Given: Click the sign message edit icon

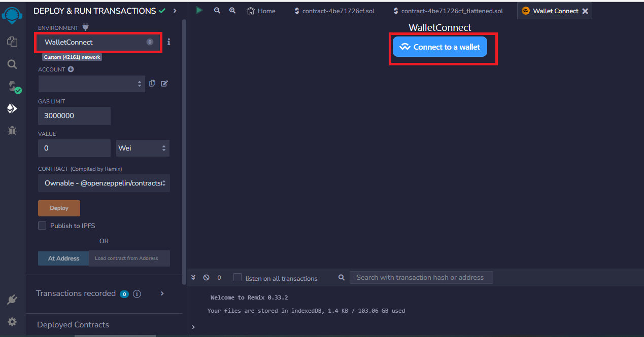Looking at the screenshot, I should [164, 83].
